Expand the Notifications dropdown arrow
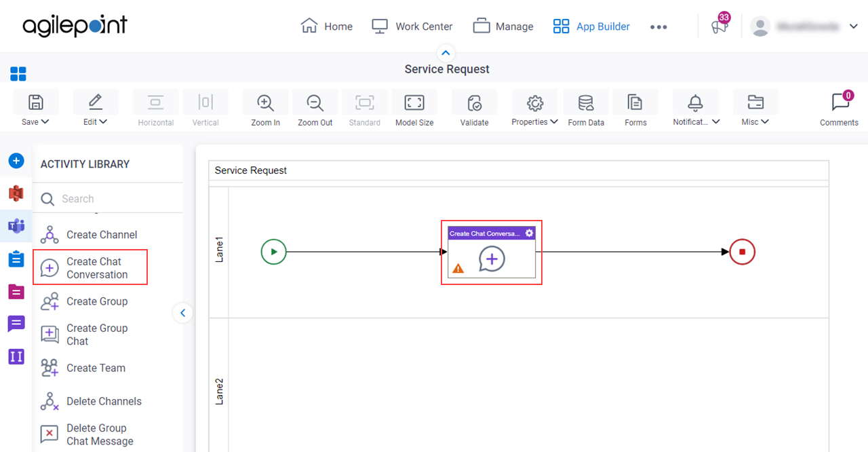Screen dimensions: 868x452 click(716, 122)
